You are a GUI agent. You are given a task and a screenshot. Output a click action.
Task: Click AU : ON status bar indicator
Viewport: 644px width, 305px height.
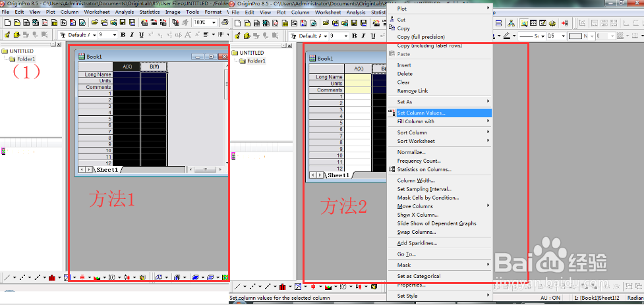[x=550, y=298]
